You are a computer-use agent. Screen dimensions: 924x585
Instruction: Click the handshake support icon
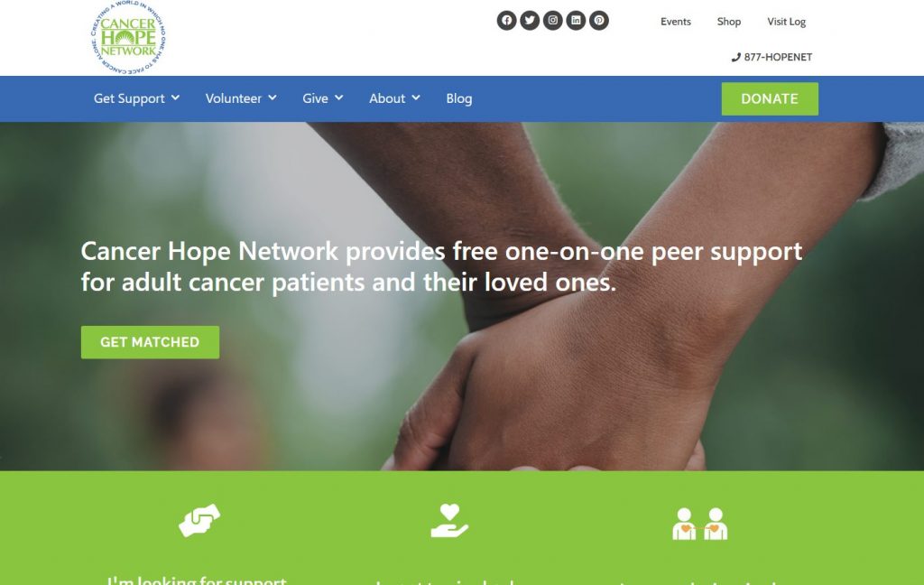199,520
